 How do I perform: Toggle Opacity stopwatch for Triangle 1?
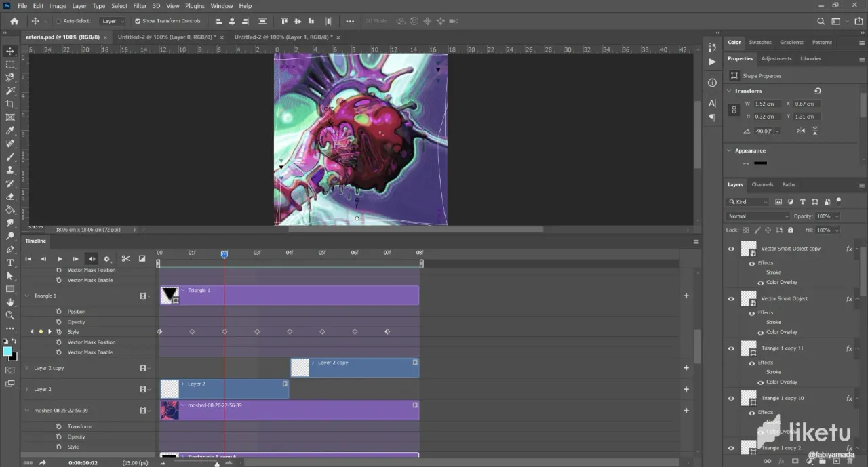[59, 322]
